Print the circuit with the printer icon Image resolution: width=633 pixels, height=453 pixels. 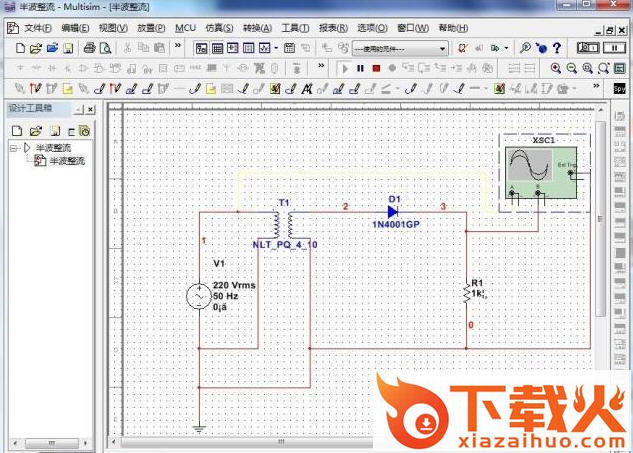(x=89, y=48)
